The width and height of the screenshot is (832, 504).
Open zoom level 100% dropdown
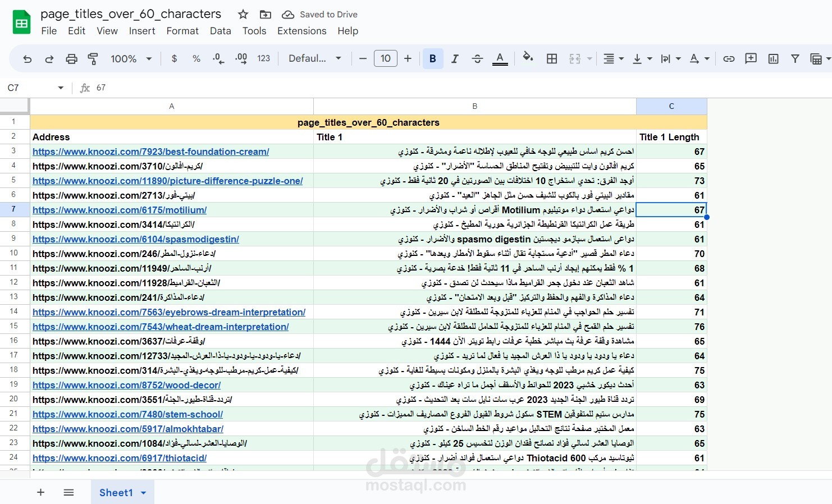pyautogui.click(x=131, y=58)
